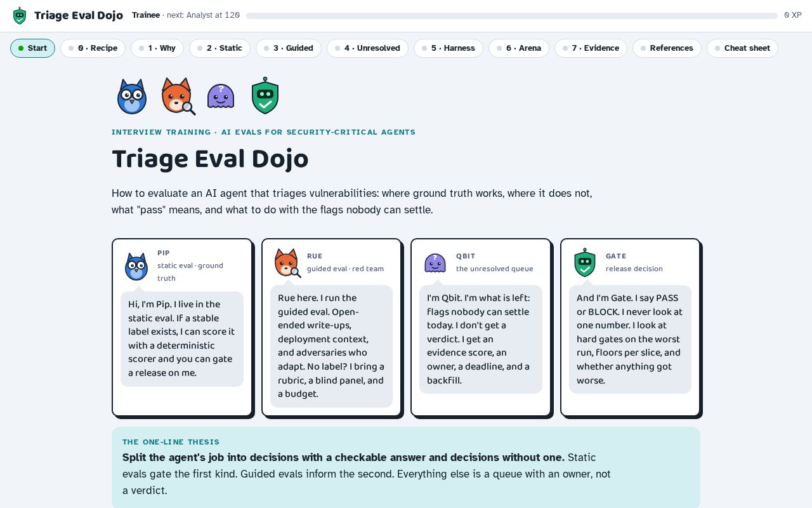
Task: Click "the unresolved queue" caption
Action: pyautogui.click(x=495, y=269)
